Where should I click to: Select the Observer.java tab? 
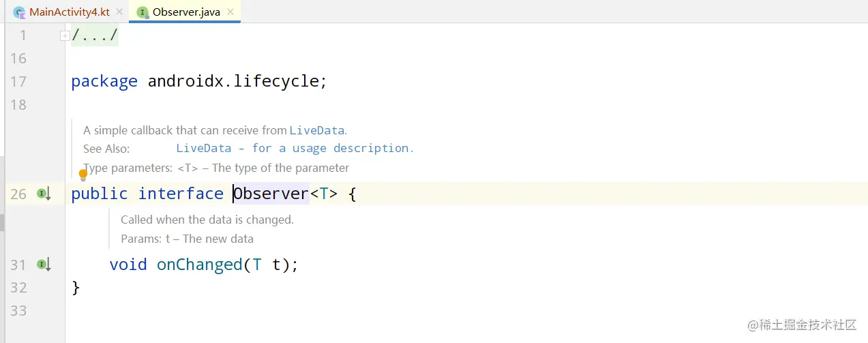click(186, 12)
